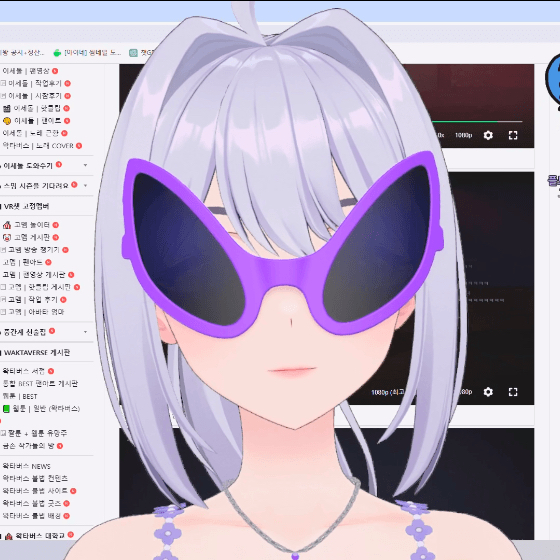560x560 pixels.
Task: Expand the 중간계 group dropdown arrow
Action: (85, 332)
